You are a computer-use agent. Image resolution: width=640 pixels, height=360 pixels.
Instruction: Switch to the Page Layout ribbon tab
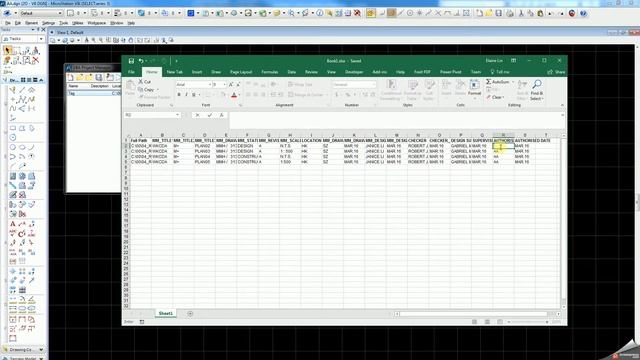241,72
